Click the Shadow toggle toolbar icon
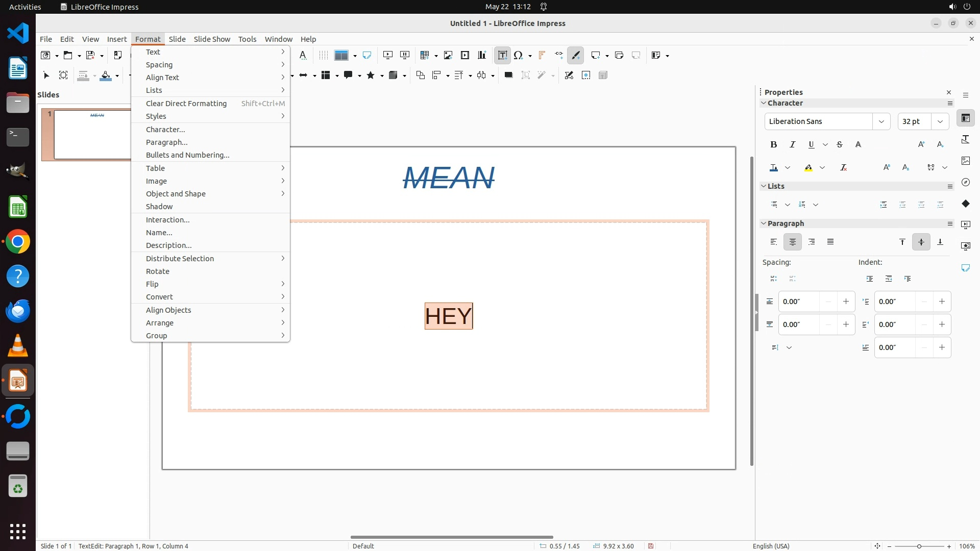Viewport: 980px width, 551px height. pos(508,76)
